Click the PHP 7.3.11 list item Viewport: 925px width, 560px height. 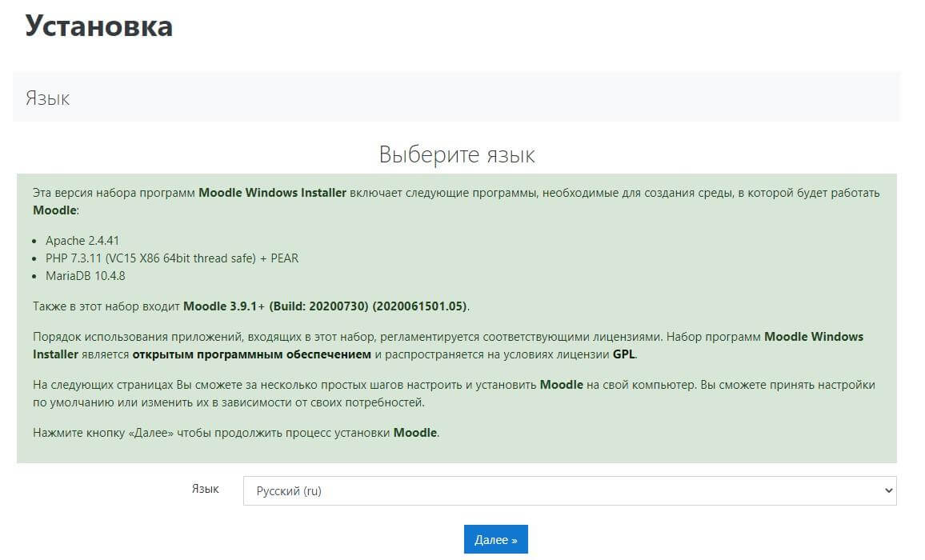tap(172, 258)
